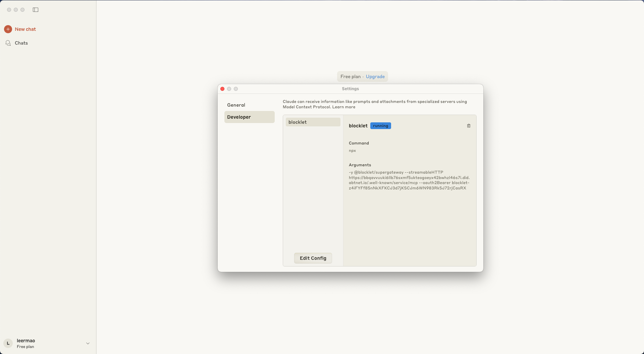Click the Upgrade plan link
This screenshot has width=644, height=354.
[x=375, y=76]
